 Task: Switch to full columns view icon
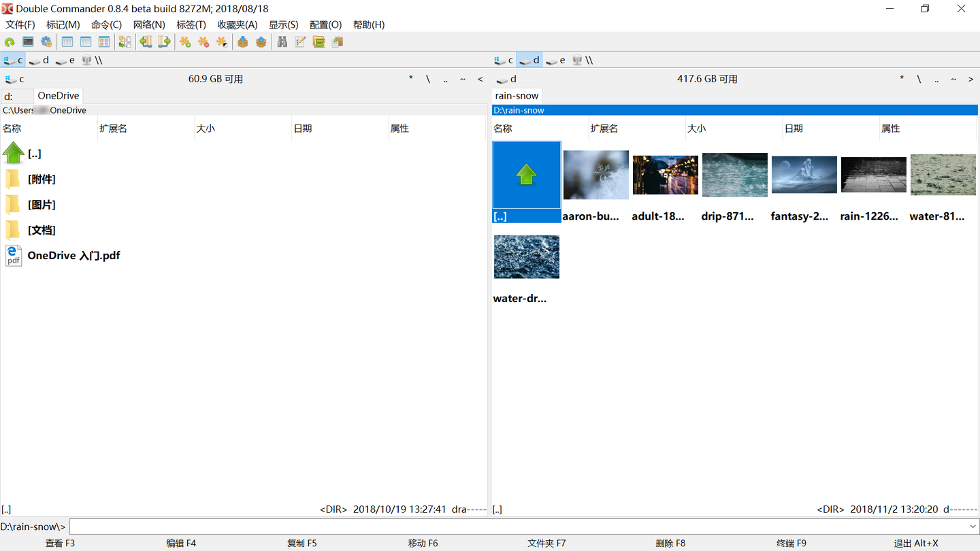(86, 42)
